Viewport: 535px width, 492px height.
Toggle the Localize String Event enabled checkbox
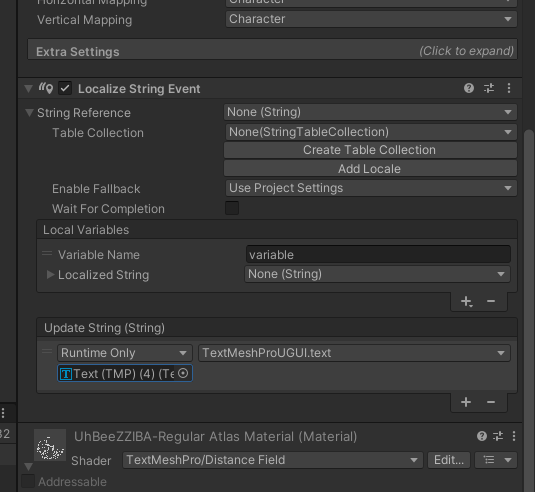coord(65,89)
